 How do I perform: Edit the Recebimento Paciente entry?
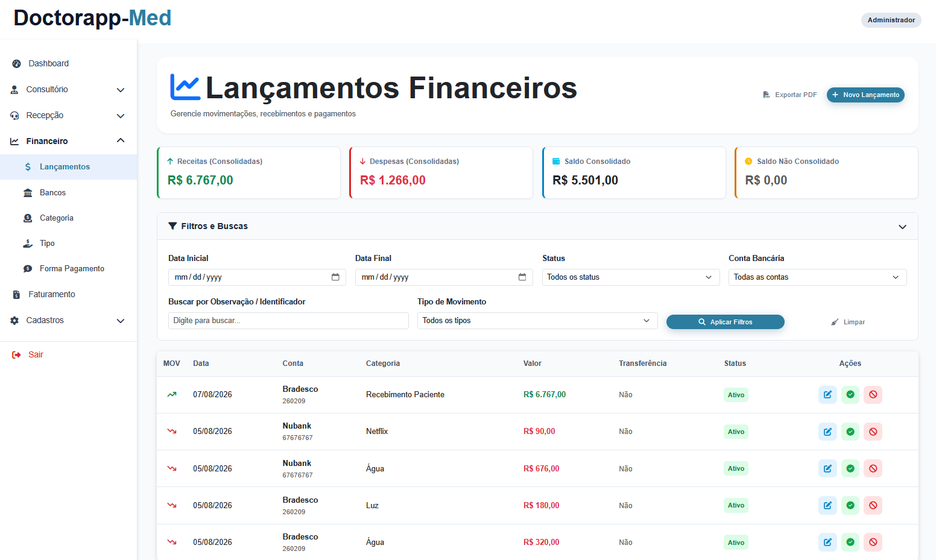pos(827,395)
